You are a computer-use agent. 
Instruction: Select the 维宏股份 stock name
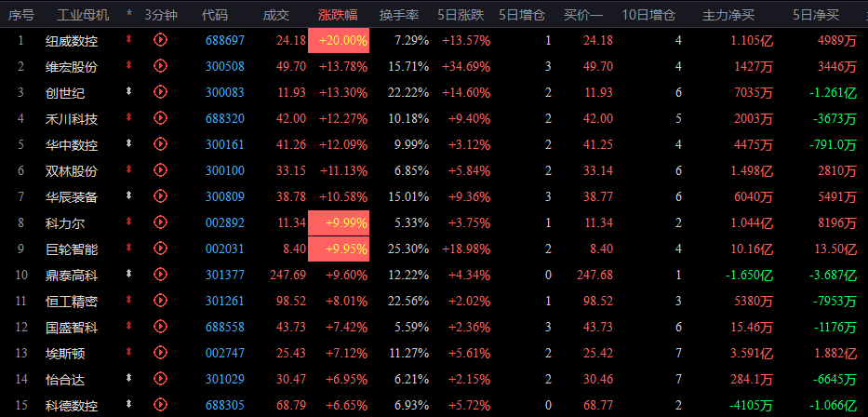coord(72,66)
